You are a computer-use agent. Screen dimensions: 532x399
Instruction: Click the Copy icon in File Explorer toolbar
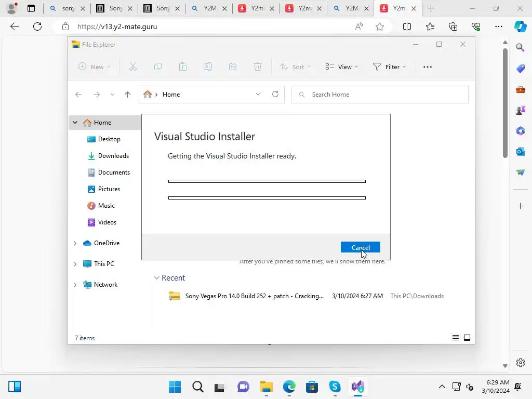[x=158, y=67]
